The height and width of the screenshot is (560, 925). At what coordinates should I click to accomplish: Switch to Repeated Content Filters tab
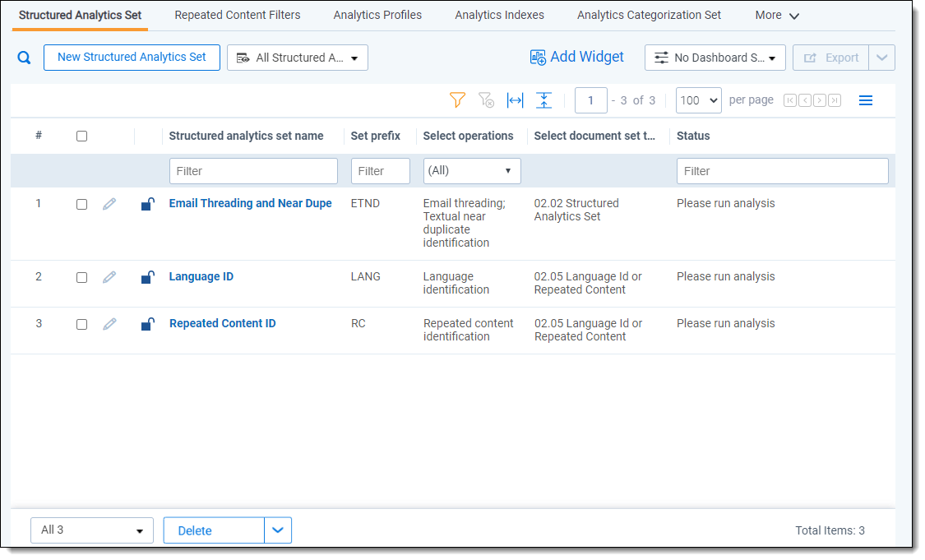(237, 15)
